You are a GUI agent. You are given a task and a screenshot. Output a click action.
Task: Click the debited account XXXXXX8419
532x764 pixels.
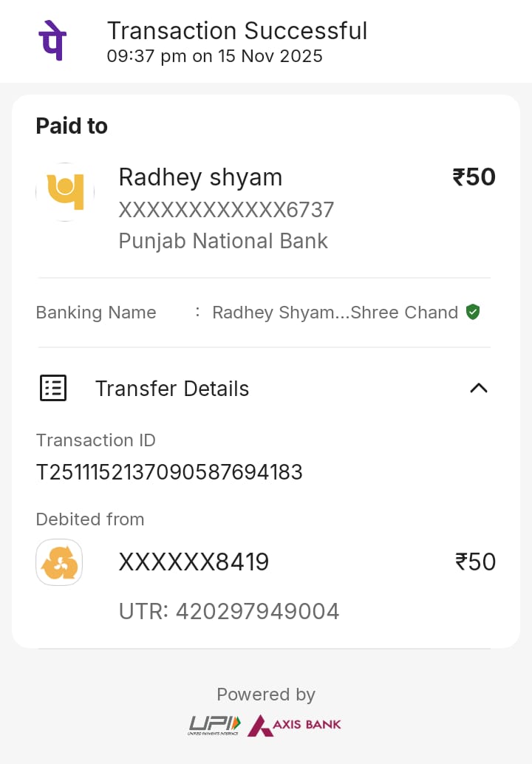(194, 562)
